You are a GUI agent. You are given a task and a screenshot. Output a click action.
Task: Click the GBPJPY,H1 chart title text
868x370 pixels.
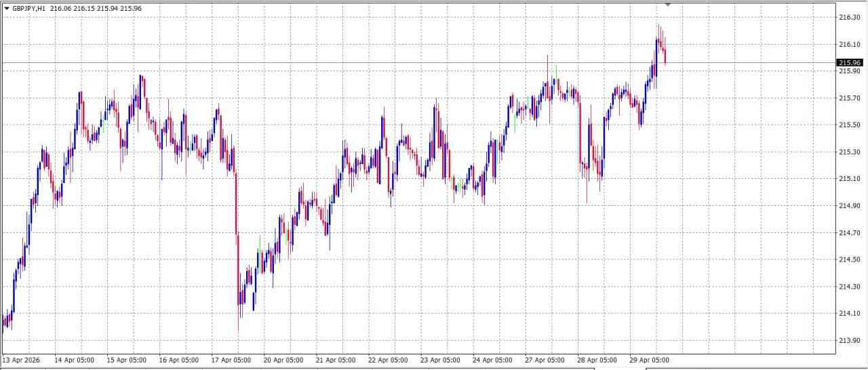click(29, 9)
